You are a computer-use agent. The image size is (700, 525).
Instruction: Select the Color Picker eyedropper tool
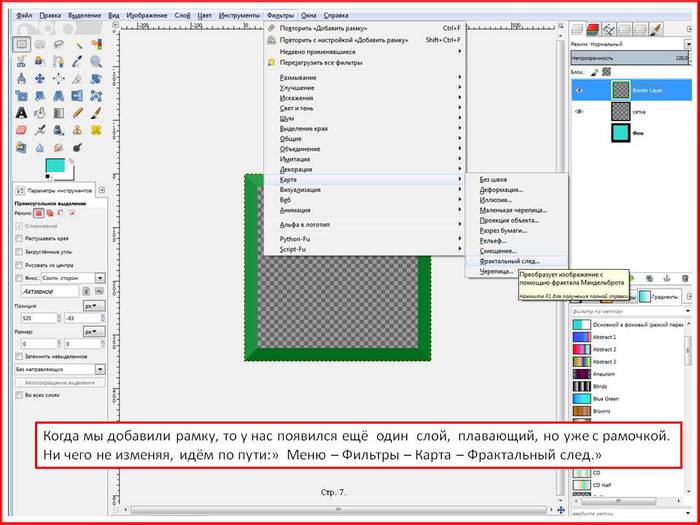tap(78, 62)
